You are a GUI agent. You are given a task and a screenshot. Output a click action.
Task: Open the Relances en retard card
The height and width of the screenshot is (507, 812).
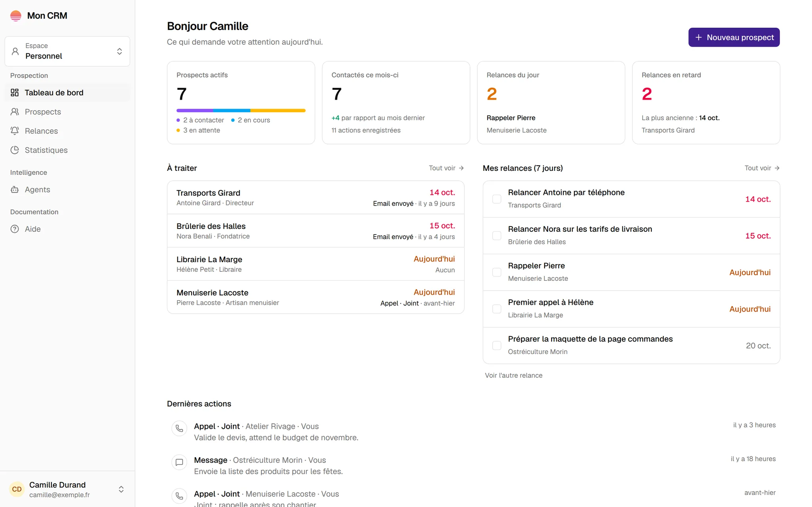point(706,102)
